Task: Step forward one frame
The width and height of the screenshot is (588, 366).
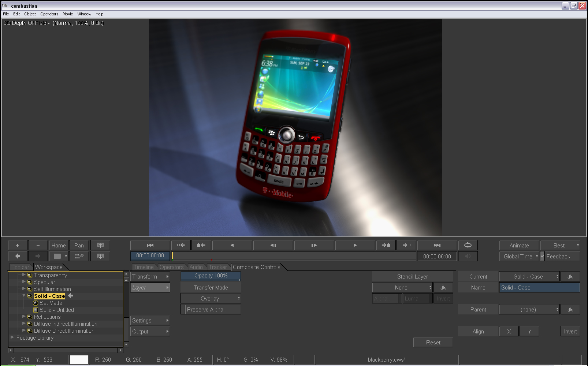Action: (314, 245)
